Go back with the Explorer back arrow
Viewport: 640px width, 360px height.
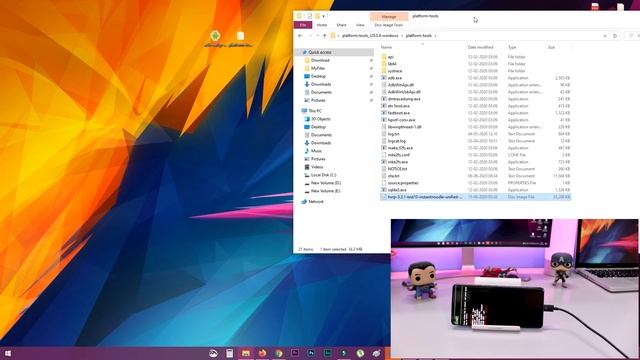pyautogui.click(x=300, y=36)
